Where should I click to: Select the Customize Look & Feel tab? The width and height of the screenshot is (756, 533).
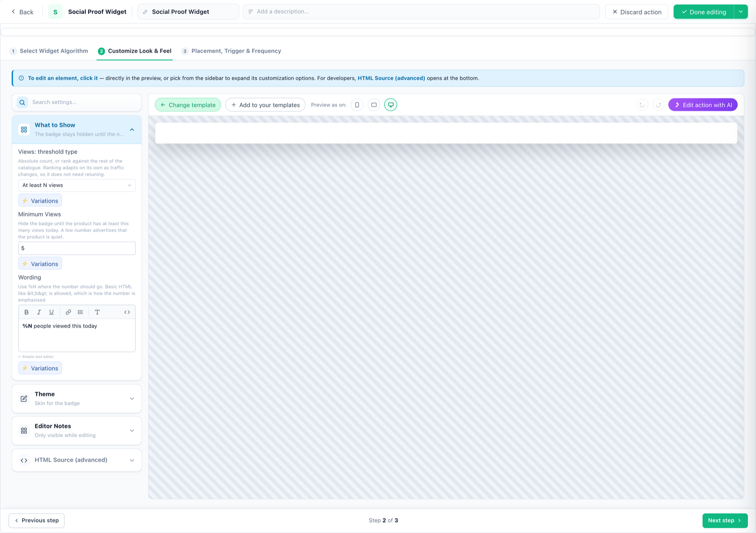click(x=134, y=51)
